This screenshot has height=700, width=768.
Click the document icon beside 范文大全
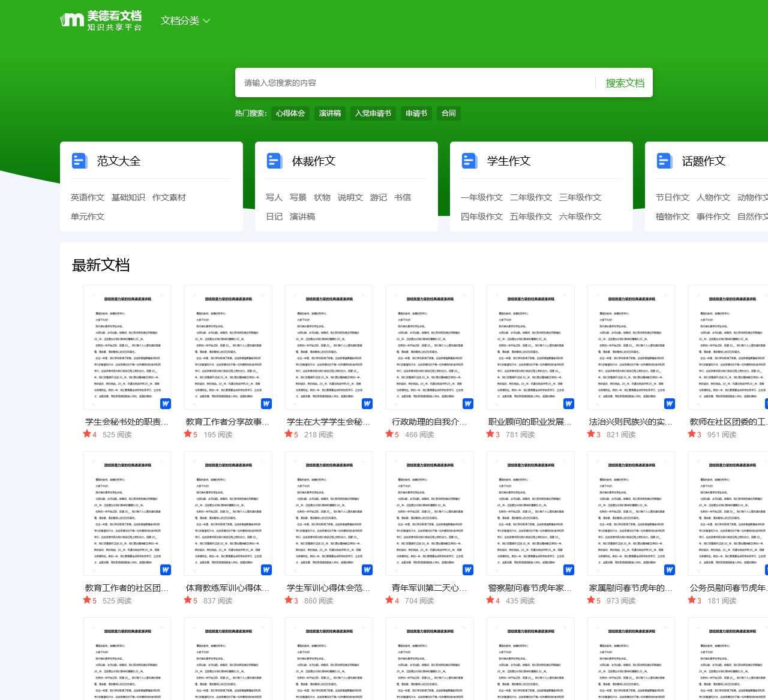[80, 161]
